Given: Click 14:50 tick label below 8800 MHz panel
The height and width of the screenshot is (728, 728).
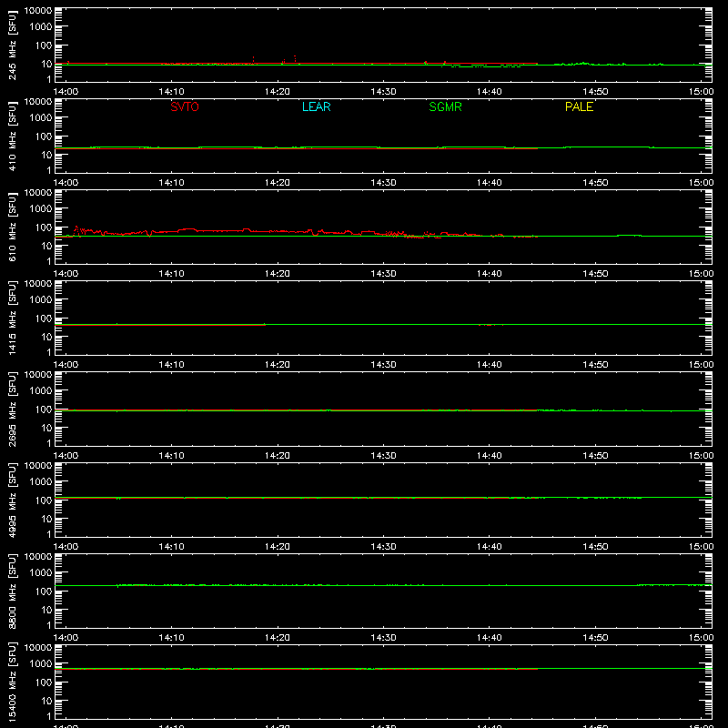Looking at the screenshot, I should [595, 638].
